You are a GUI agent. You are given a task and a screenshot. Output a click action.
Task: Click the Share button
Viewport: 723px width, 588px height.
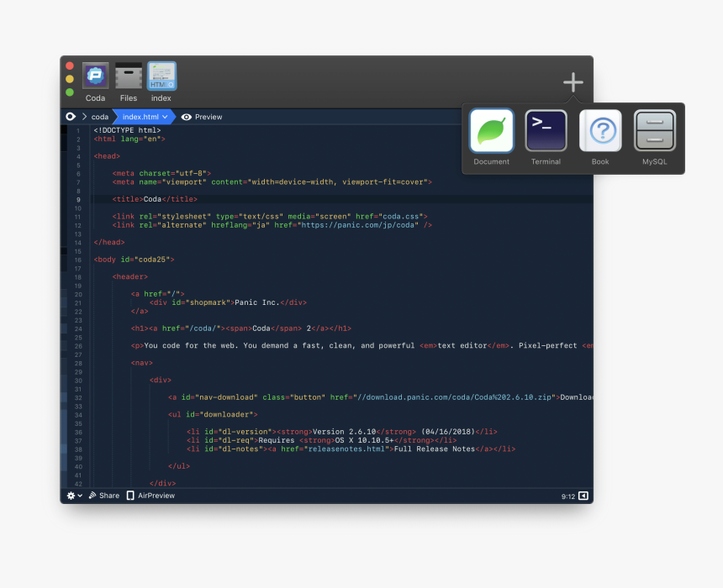(104, 496)
